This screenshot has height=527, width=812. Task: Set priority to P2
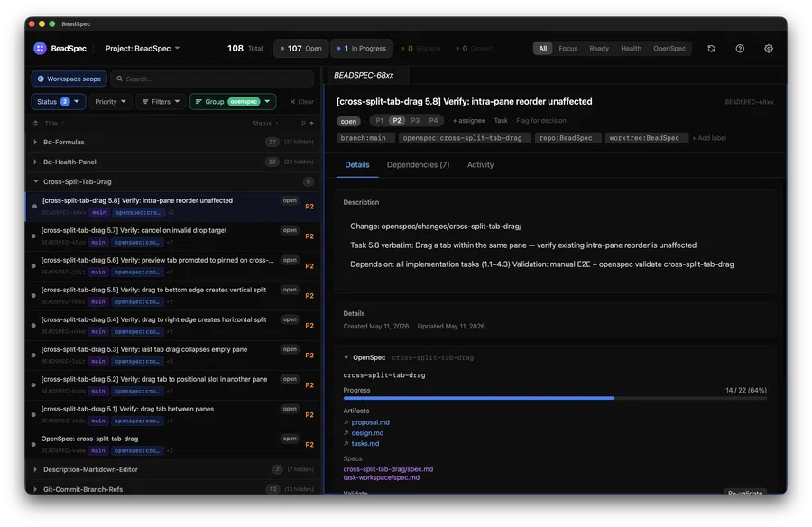[x=397, y=120]
